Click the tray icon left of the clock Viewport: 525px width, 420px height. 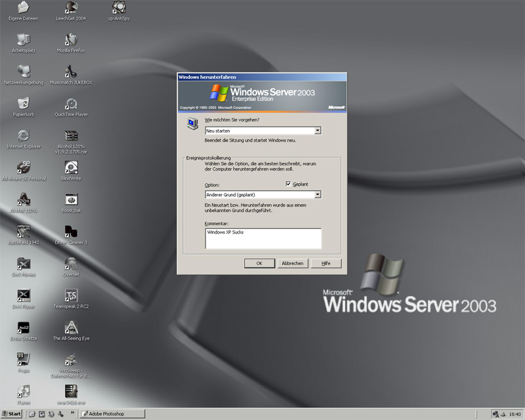pos(503,414)
